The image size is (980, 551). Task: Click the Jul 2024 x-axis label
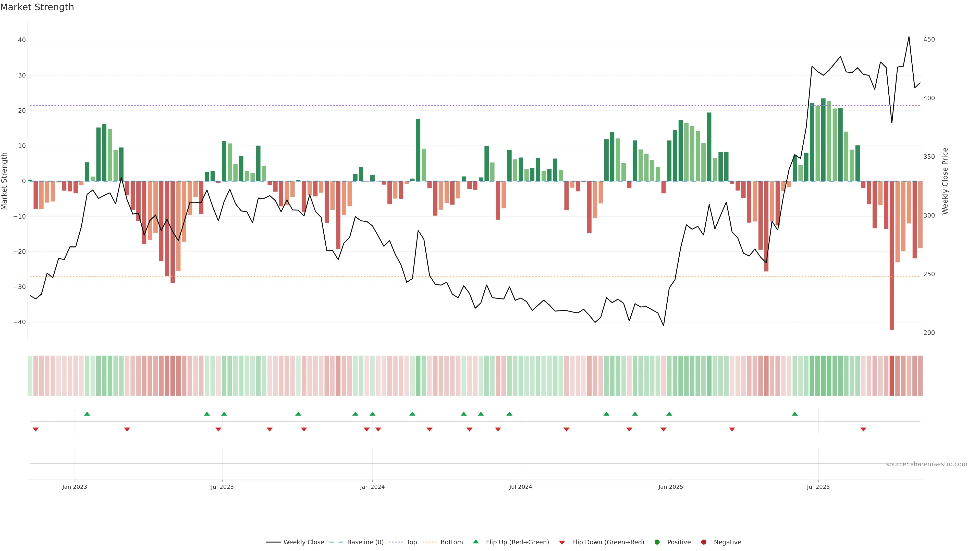(520, 487)
